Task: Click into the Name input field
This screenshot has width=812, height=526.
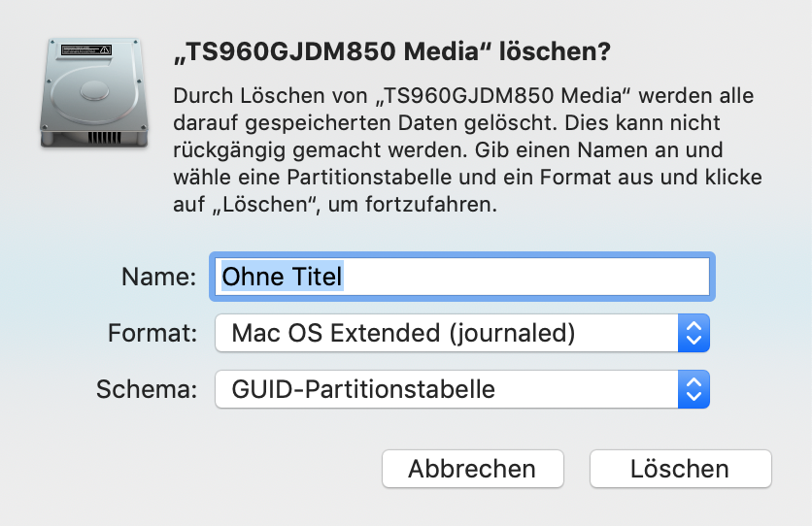Action: pos(462,277)
